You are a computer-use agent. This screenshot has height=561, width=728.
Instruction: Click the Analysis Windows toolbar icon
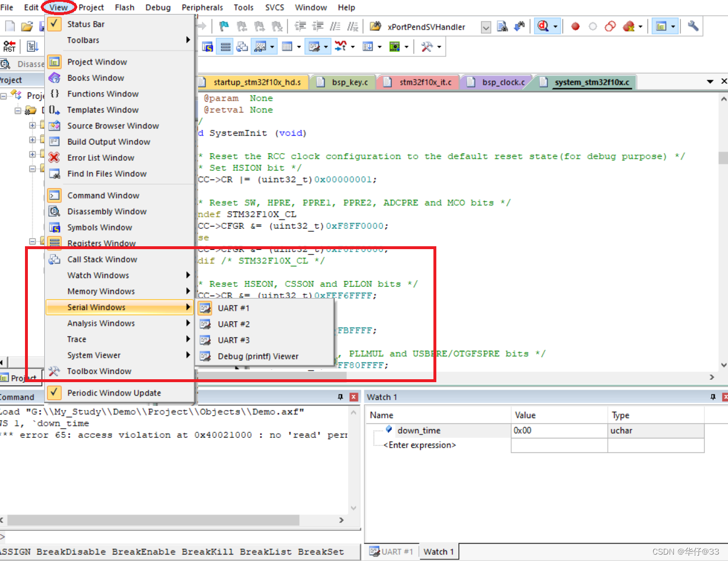[340, 46]
